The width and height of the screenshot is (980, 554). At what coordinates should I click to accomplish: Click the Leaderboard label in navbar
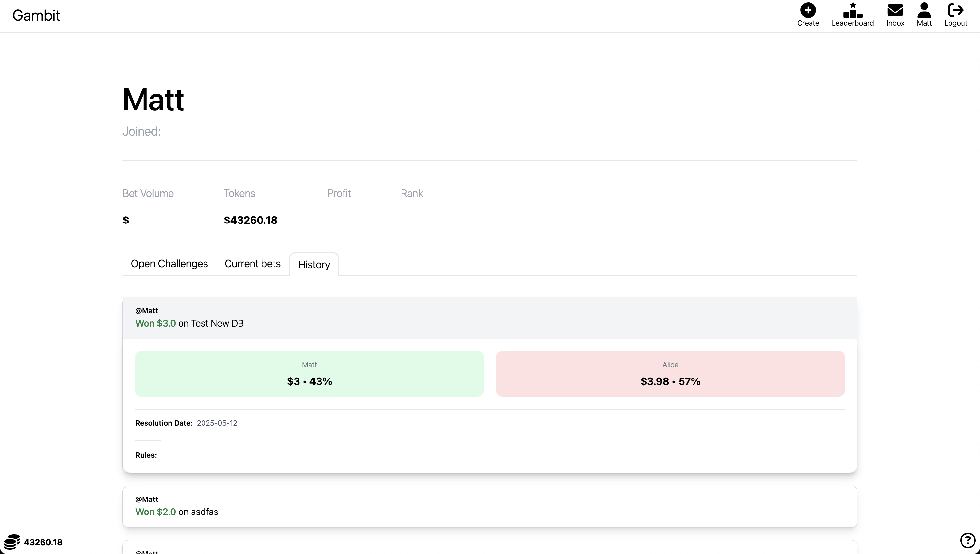[x=852, y=23]
